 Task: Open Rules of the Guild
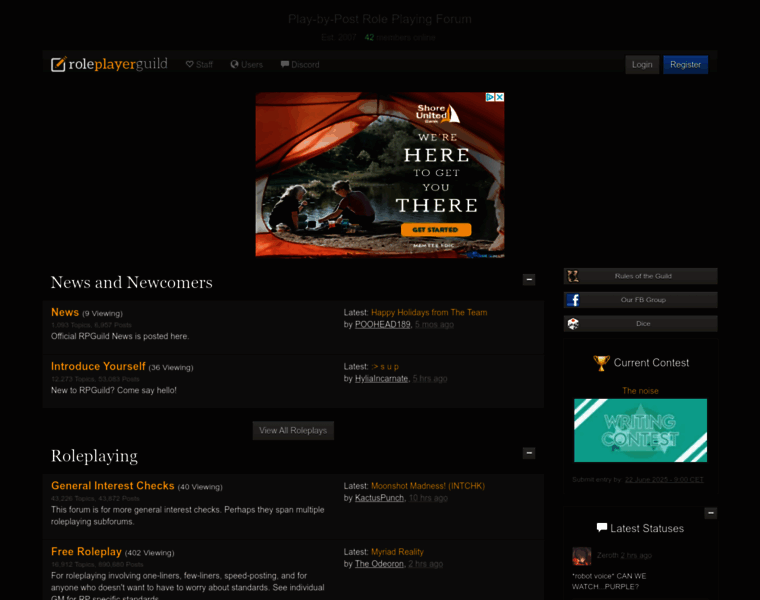tap(640, 276)
